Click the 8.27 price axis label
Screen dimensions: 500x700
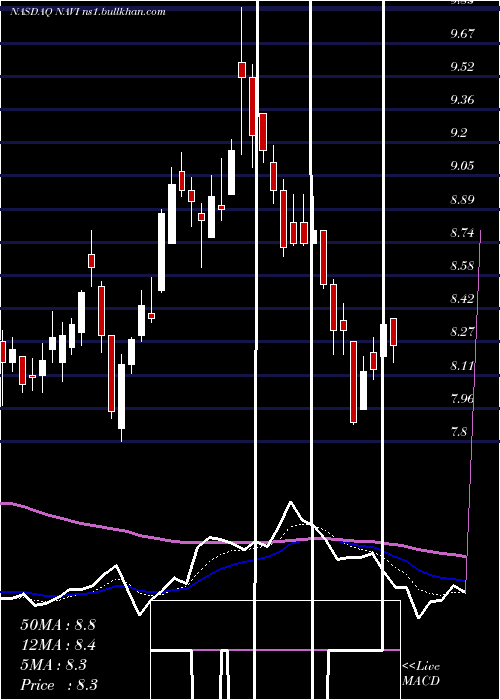(462, 332)
